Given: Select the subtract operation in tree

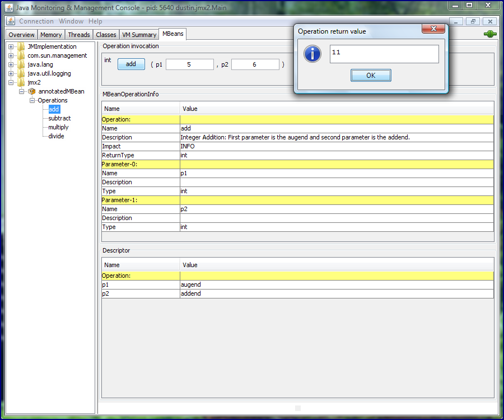Looking at the screenshot, I should 59,118.
